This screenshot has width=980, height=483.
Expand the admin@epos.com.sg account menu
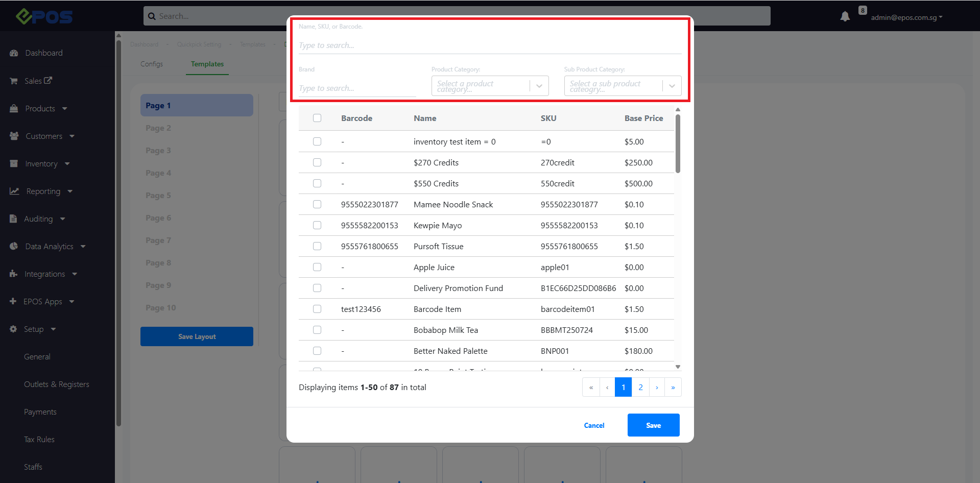pyautogui.click(x=906, y=17)
